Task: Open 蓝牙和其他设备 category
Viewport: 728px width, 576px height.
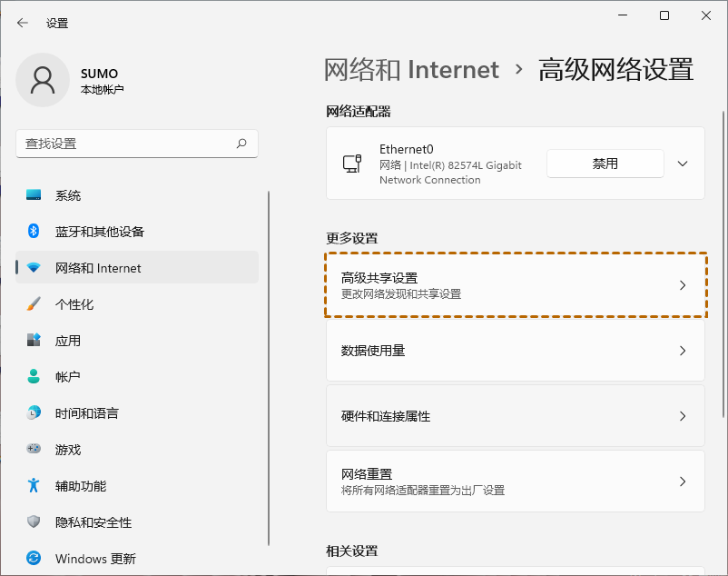Action: 137,232
